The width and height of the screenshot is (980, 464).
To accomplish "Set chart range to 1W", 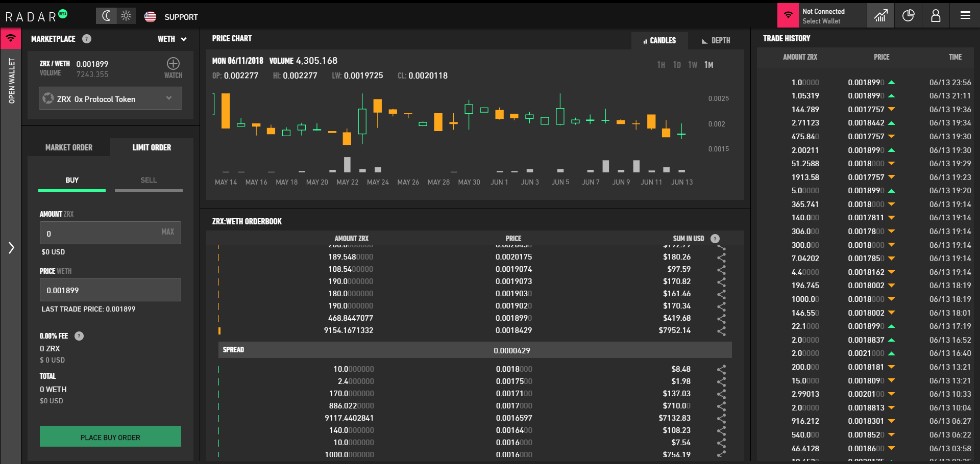I will click(x=693, y=65).
